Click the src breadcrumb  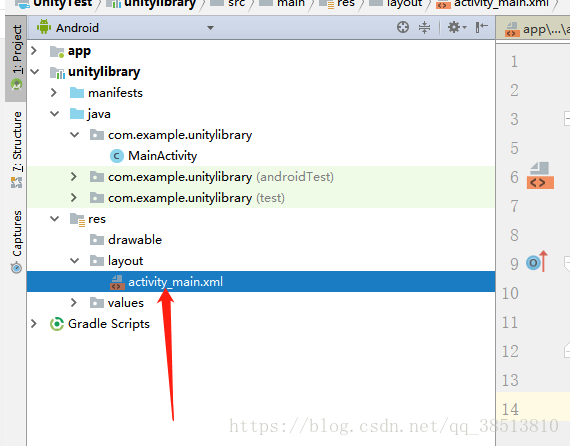[x=228, y=4]
